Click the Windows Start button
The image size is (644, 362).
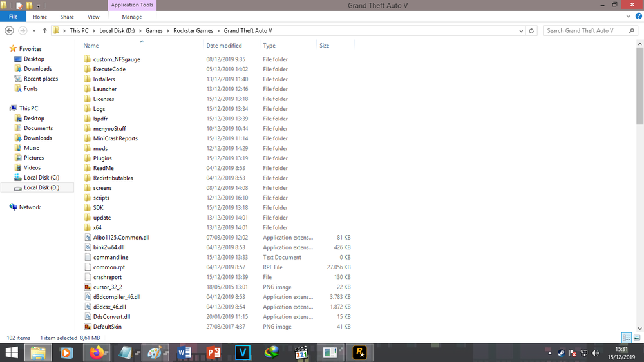[12, 352]
